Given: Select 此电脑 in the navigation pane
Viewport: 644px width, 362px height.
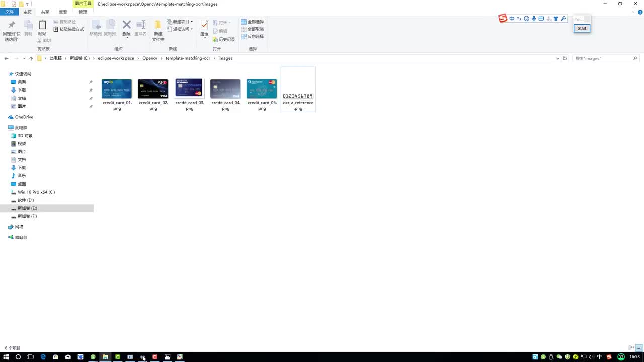Looking at the screenshot, I should coord(18,128).
